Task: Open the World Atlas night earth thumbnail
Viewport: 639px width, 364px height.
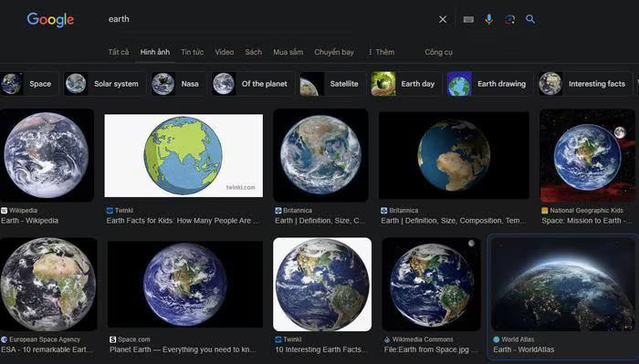Action: click(563, 285)
